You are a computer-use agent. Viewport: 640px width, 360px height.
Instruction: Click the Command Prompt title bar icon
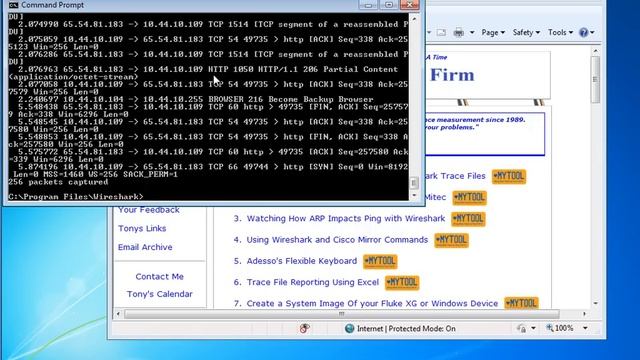click(x=13, y=5)
